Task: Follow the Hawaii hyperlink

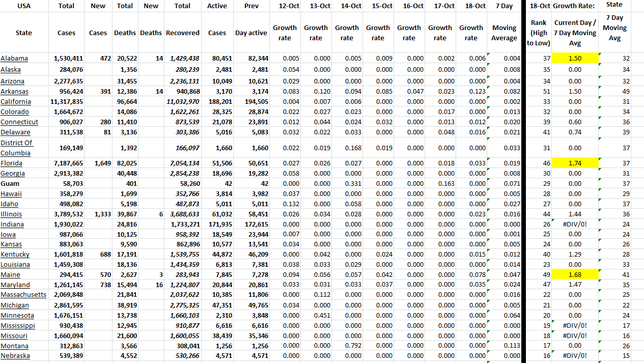Action: (11, 193)
